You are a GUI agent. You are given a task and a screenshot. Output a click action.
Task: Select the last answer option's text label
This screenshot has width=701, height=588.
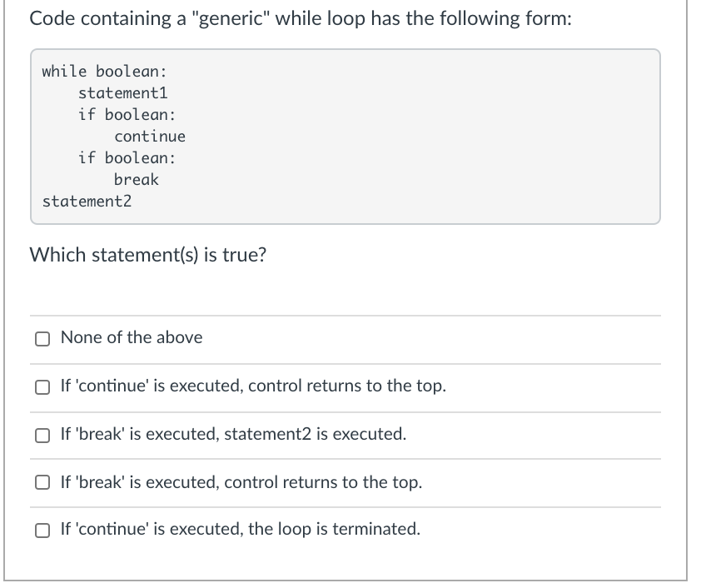click(x=240, y=529)
